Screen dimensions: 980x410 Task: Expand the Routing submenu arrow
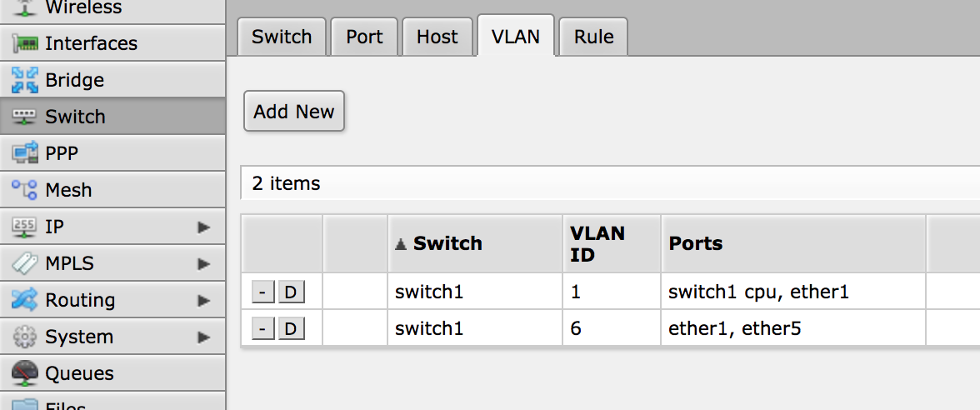[x=203, y=300]
